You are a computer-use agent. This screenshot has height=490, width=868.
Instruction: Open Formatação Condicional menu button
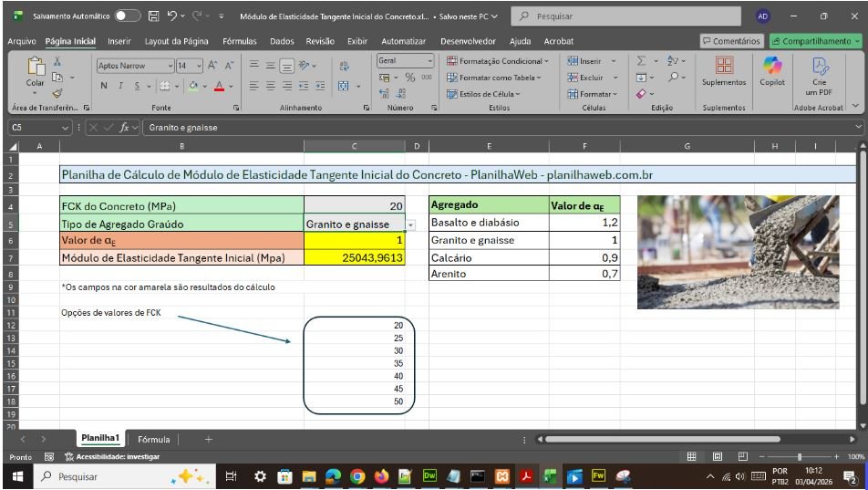[x=498, y=61]
